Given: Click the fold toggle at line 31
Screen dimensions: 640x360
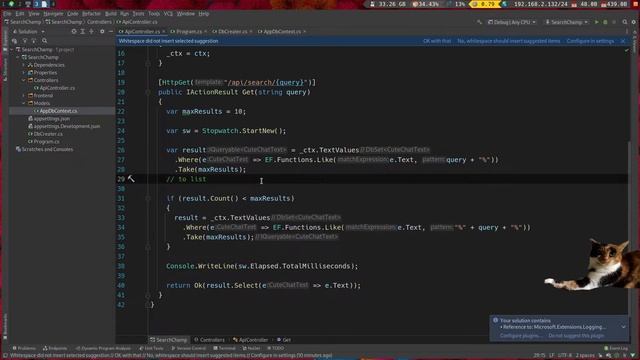Looking at the screenshot, I should click(148, 198).
